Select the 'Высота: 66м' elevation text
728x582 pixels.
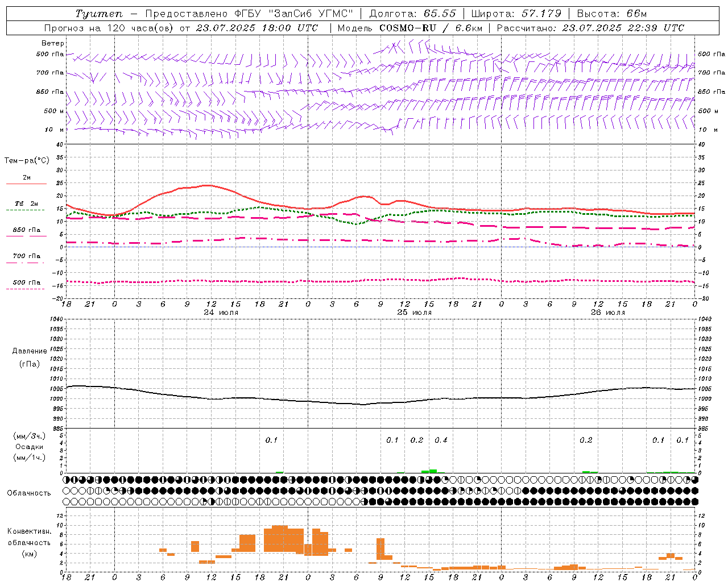[612, 14]
